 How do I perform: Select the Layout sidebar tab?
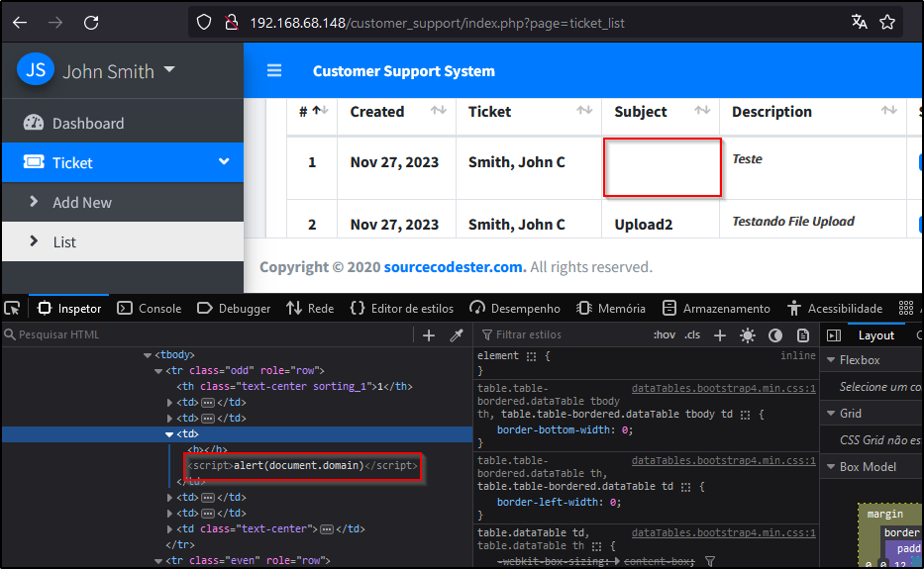[875, 335]
